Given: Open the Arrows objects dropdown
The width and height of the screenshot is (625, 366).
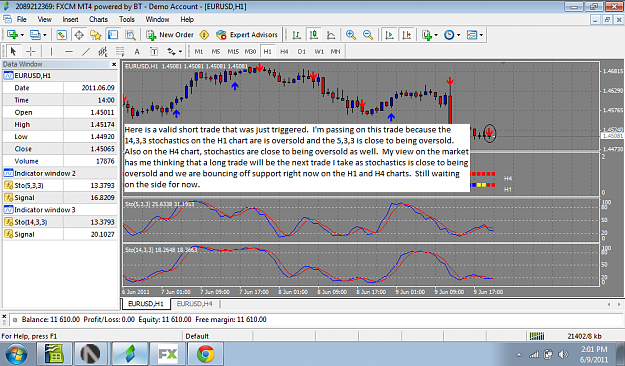Looking at the screenshot, I should [175, 51].
